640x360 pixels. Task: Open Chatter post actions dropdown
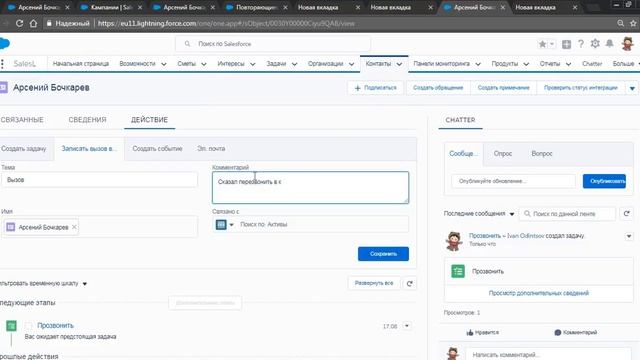(x=629, y=236)
